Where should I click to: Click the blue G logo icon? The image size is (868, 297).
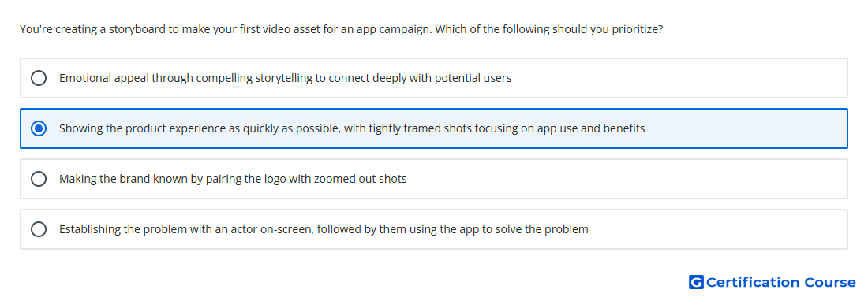coord(696,283)
